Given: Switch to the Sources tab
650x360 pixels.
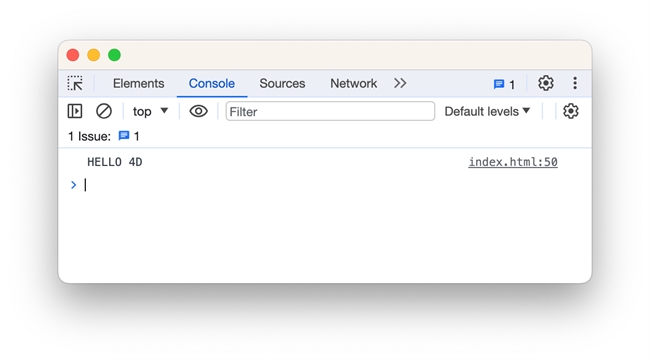Looking at the screenshot, I should pyautogui.click(x=282, y=83).
